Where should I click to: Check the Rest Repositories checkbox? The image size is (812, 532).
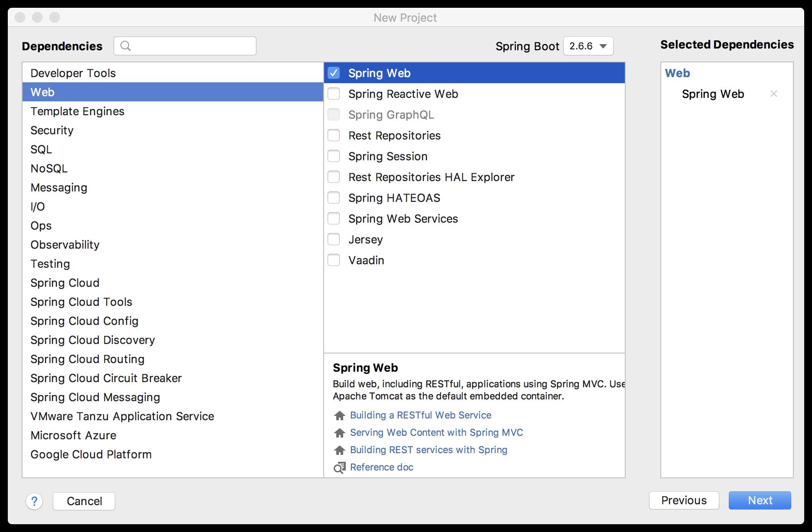tap(334, 136)
